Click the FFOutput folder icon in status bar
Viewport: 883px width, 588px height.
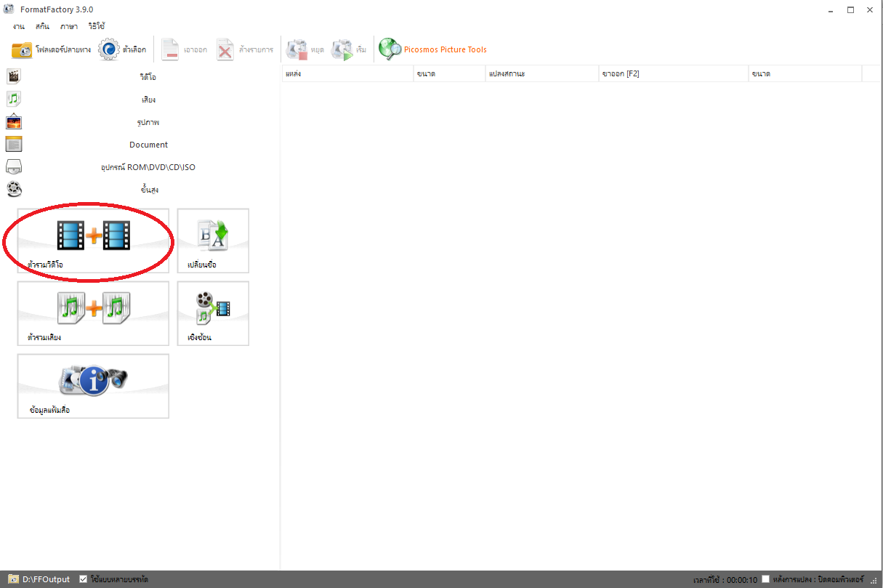pos(13,579)
